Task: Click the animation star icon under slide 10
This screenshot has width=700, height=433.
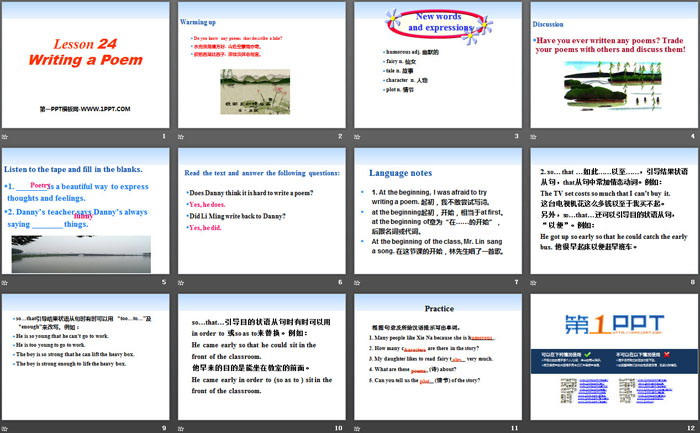Action: point(181,429)
